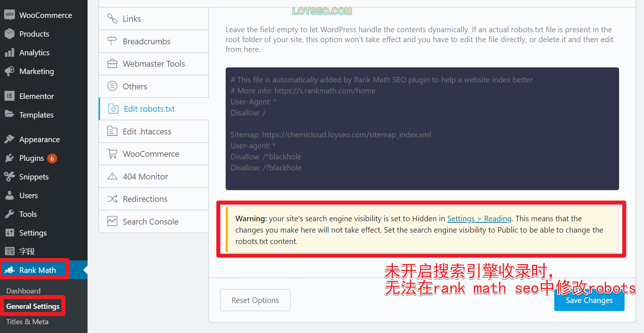Click the Users person icon
The height and width of the screenshot is (333, 644).
[x=10, y=195]
